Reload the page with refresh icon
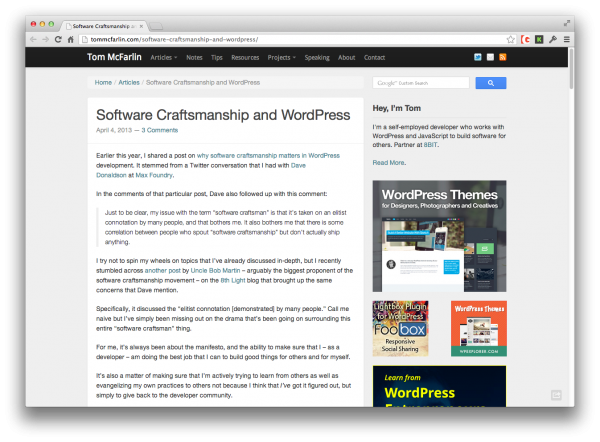Image resolution: width=600 pixels, height=442 pixels. tap(58, 39)
